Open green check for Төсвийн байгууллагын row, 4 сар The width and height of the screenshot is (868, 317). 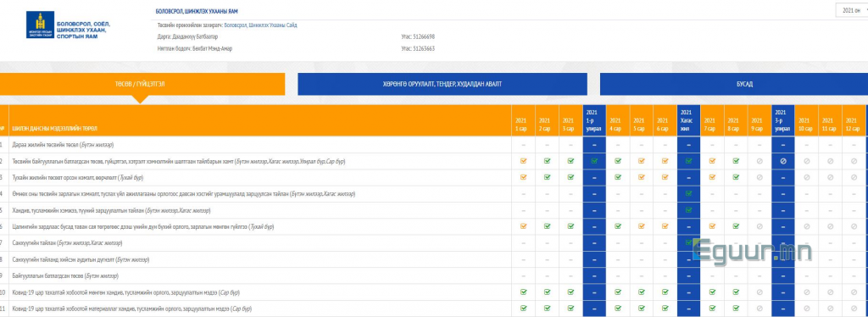618,161
